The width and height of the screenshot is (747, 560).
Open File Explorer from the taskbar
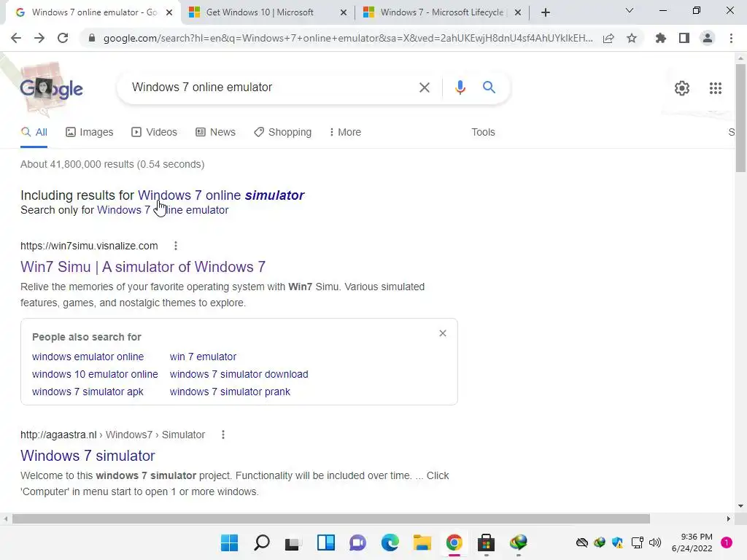pyautogui.click(x=422, y=542)
